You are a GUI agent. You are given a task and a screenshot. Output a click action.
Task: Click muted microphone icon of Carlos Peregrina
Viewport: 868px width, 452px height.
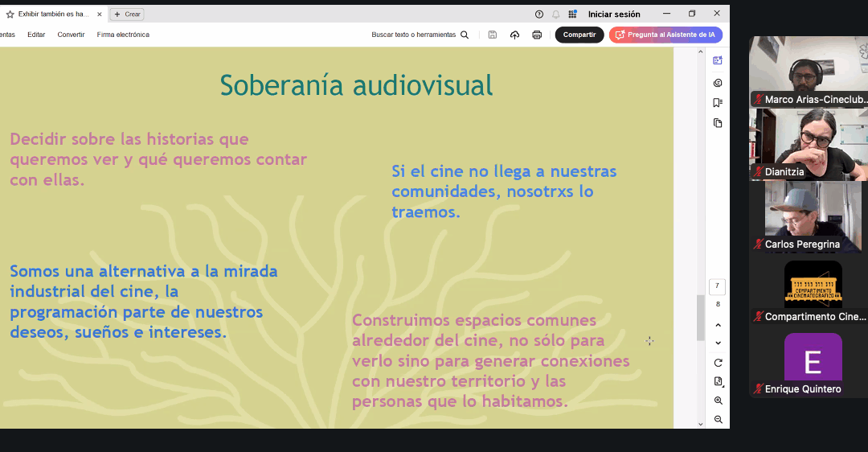click(759, 244)
